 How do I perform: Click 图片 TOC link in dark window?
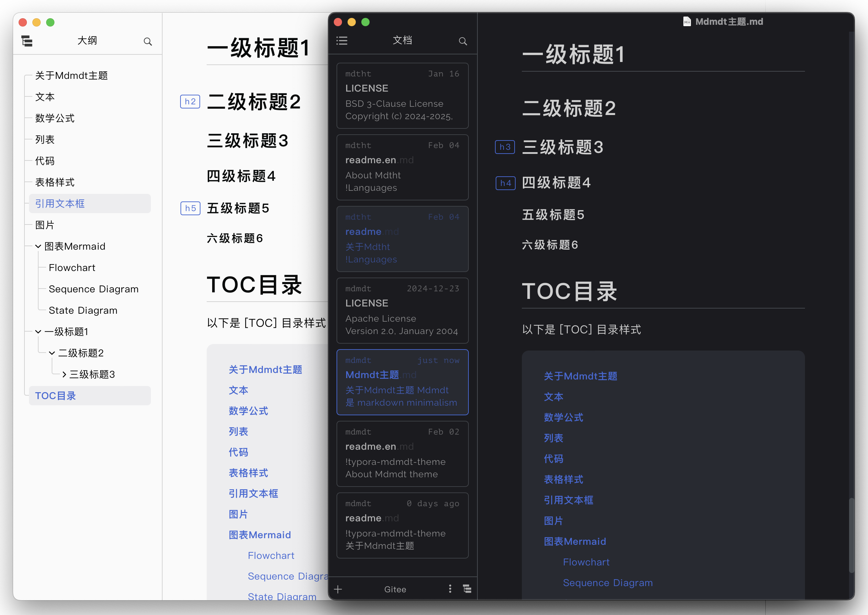click(553, 521)
